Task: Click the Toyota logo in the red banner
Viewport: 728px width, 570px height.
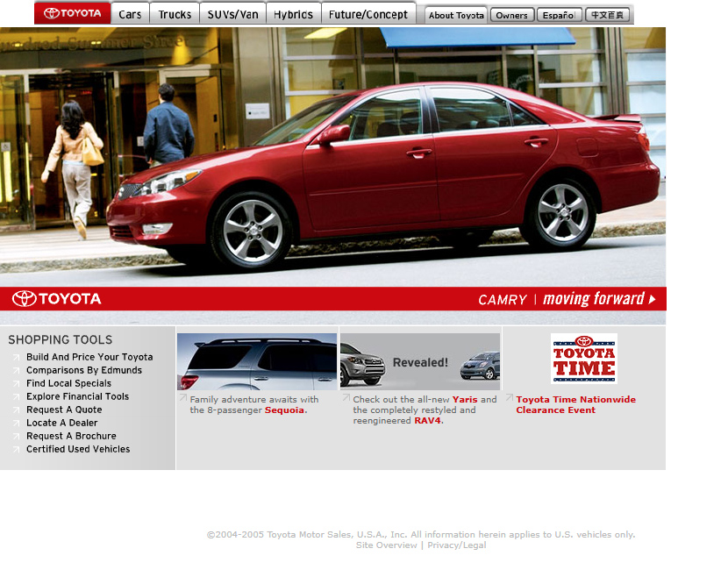Action: (x=57, y=298)
